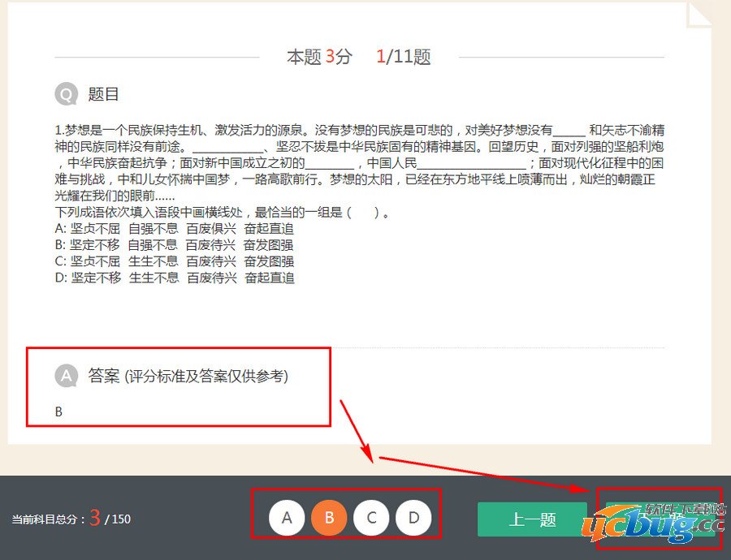The height and width of the screenshot is (560, 731).
Task: Select the orange B answer circle
Action: [329, 518]
